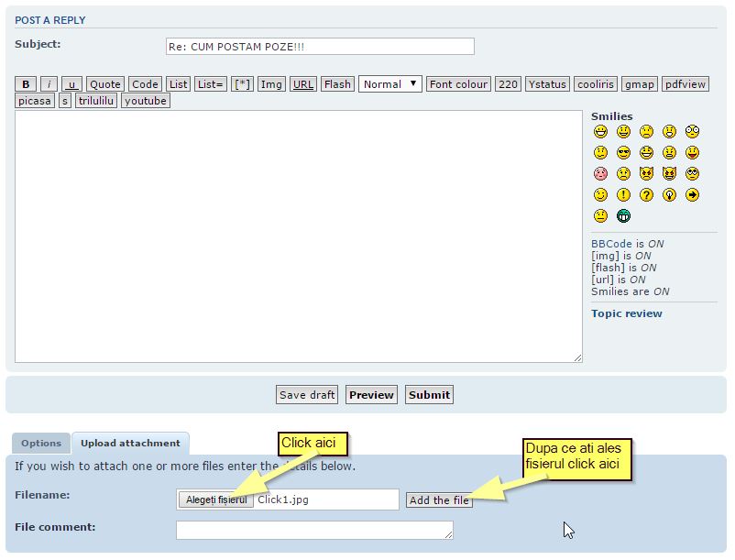Select the Upload attachment tab
This screenshot has width=735, height=560.
pos(130,444)
